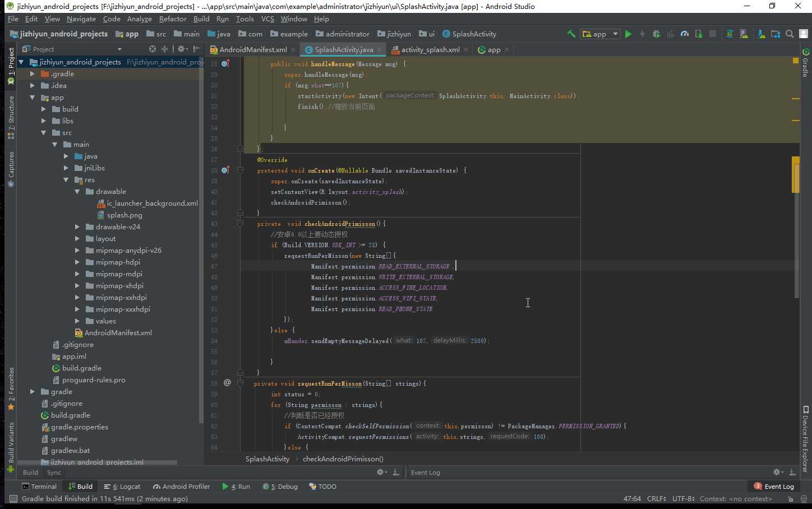Open the Gradle side panel
812x509 pixels.
(805, 63)
